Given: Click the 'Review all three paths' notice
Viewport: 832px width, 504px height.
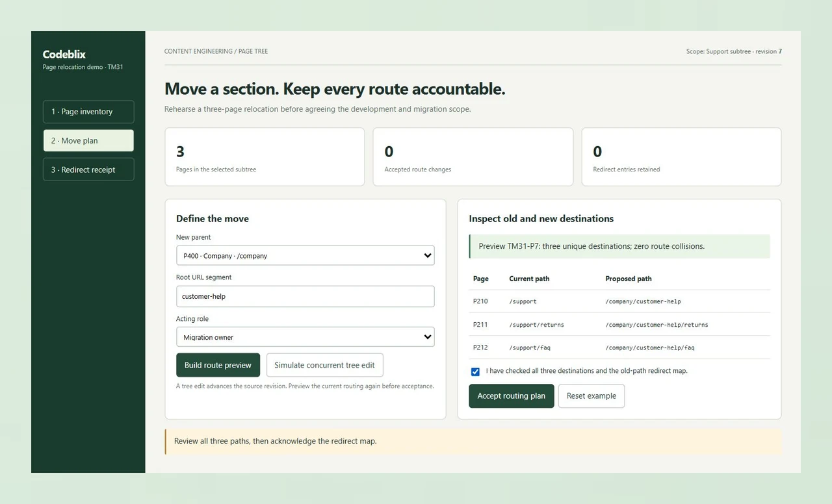Looking at the screenshot, I should click(473, 442).
